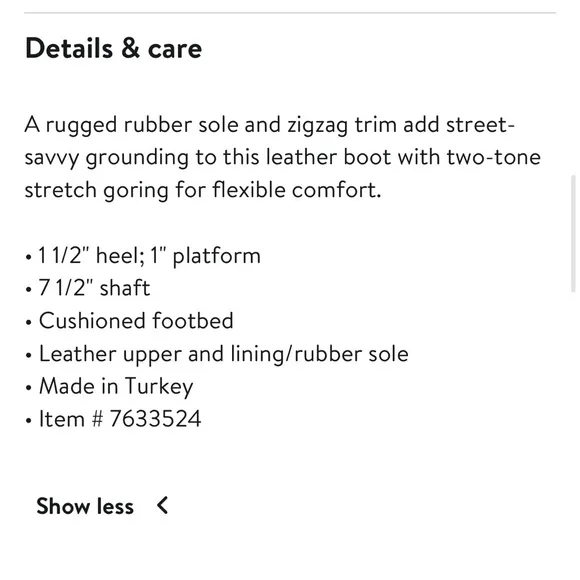This screenshot has width=580, height=580.
Task: Click the word care in the heading
Action: coord(175,50)
